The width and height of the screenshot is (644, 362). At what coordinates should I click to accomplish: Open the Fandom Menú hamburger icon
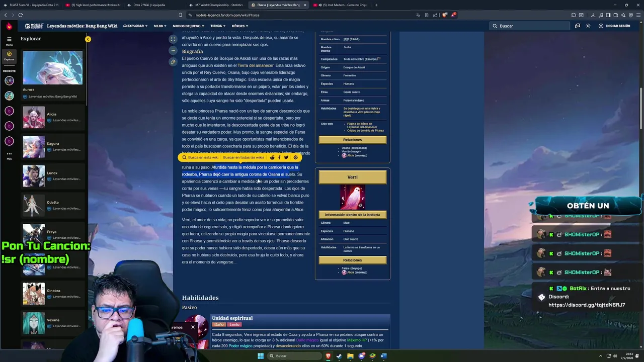click(x=9, y=39)
